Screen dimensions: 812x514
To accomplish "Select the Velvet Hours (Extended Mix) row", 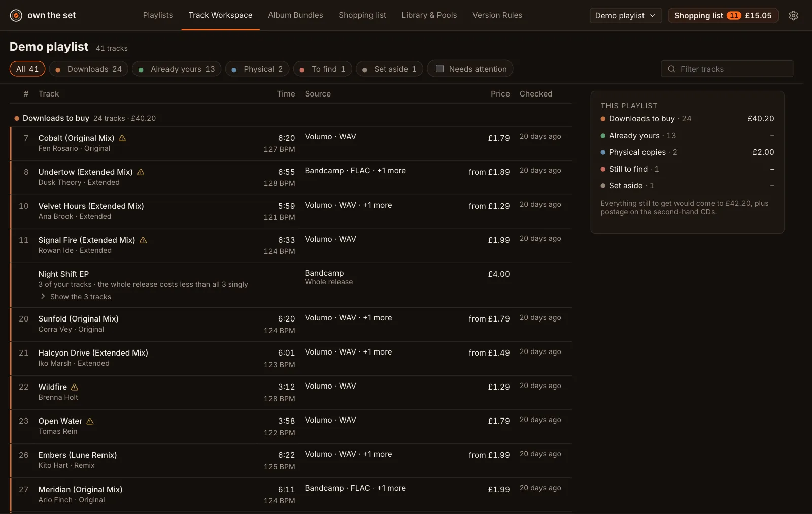I will pos(291,211).
